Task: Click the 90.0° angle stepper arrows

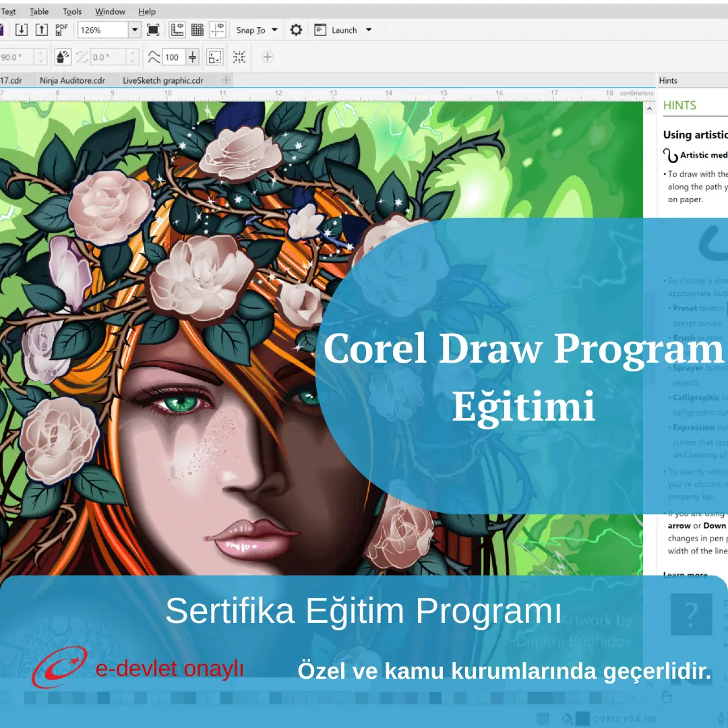Action: pos(40,57)
